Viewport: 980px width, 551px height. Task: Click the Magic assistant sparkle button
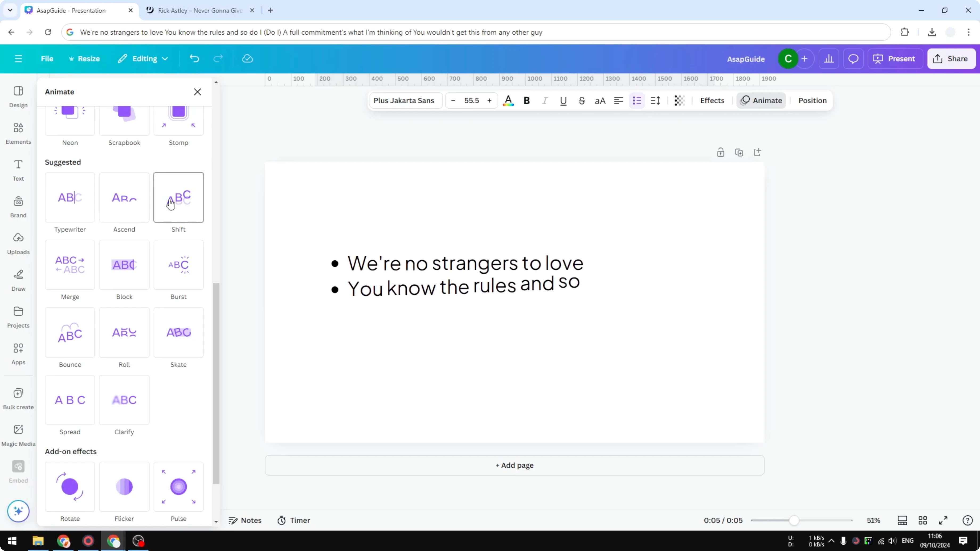pos(18,511)
